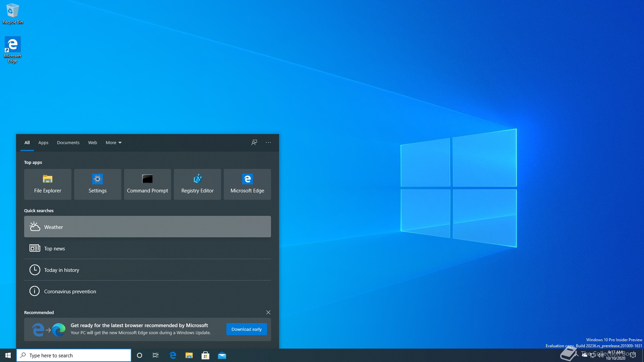
Task: Open Coronavirus prevention quick search
Action: 148,291
